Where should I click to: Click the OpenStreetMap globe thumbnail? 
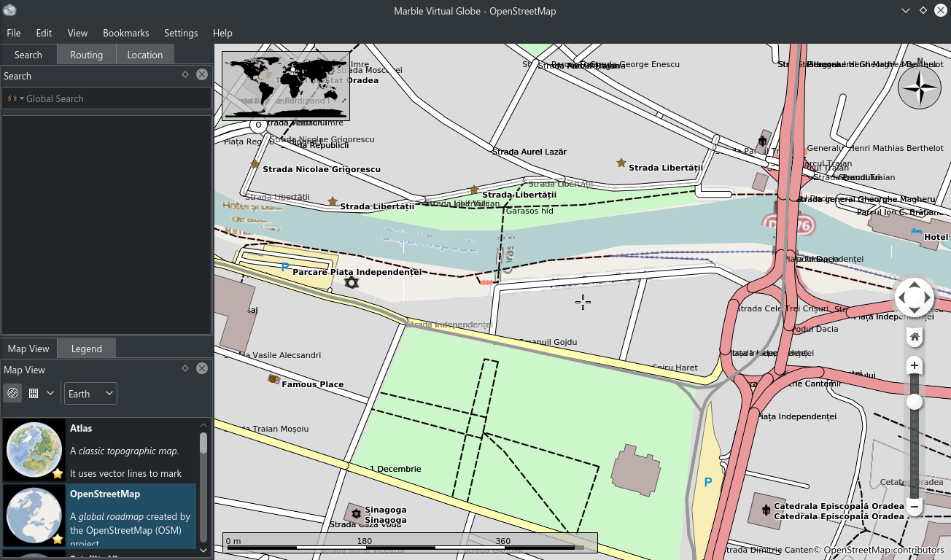(34, 516)
